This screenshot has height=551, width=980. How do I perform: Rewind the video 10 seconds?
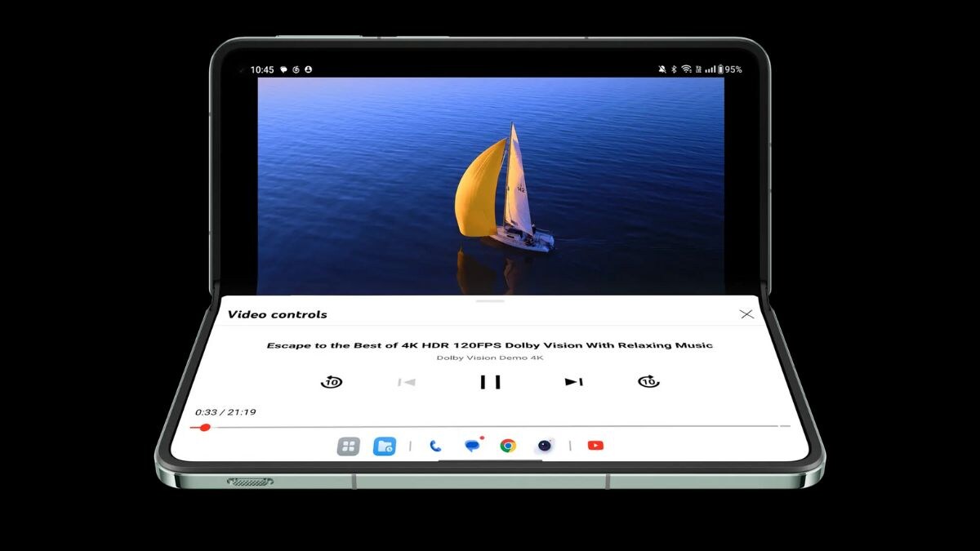(x=331, y=381)
